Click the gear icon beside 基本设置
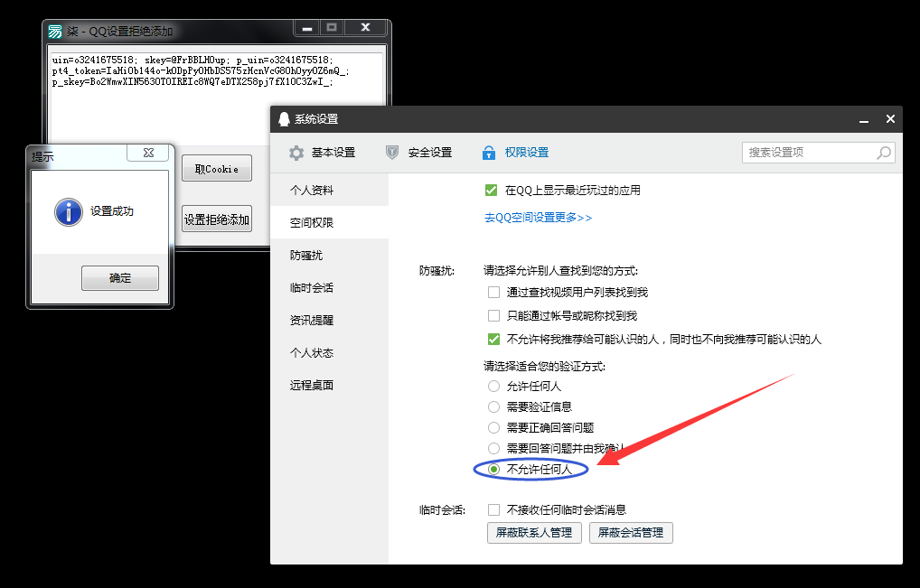Viewport: 920px width, 588px height. tap(296, 153)
